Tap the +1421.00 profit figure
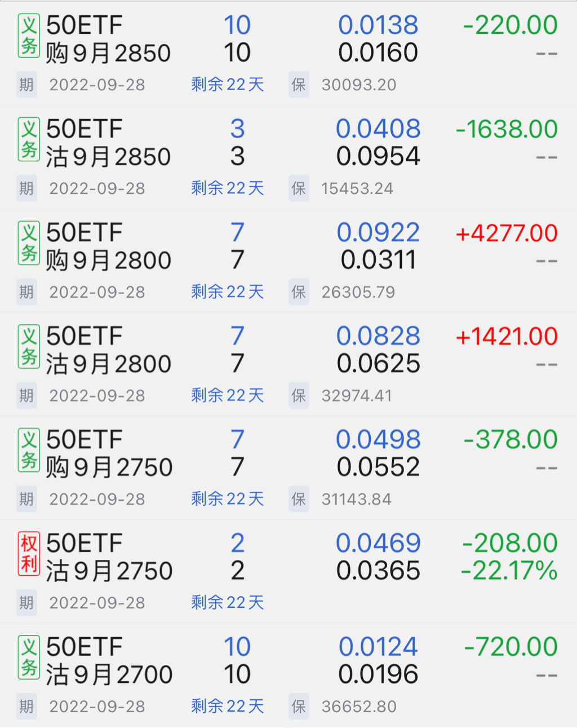Viewport: 577px width, 728px height. coord(507,337)
